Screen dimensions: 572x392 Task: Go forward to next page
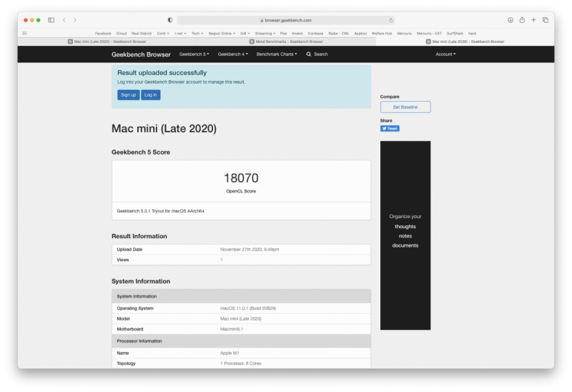point(75,20)
